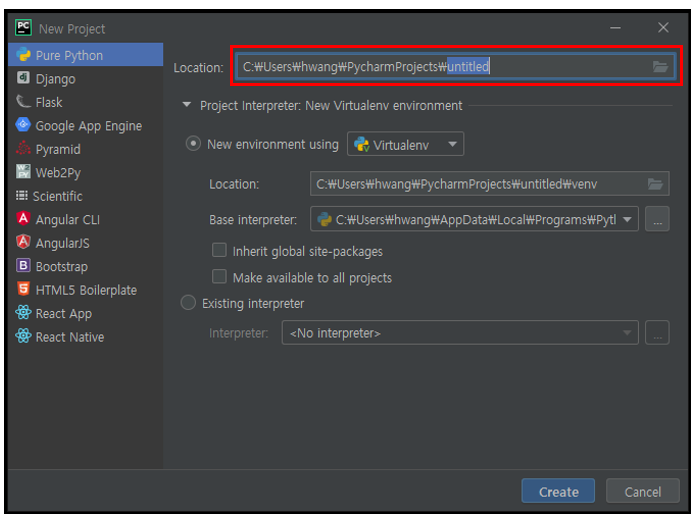Screen dimensions: 699x520
Task: Click the Web2Py icon
Action: (x=23, y=172)
